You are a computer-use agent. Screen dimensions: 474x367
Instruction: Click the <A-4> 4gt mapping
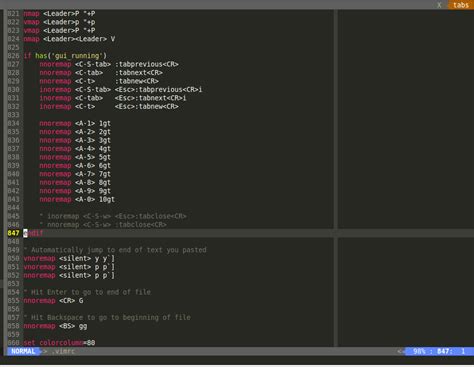[x=75, y=149]
